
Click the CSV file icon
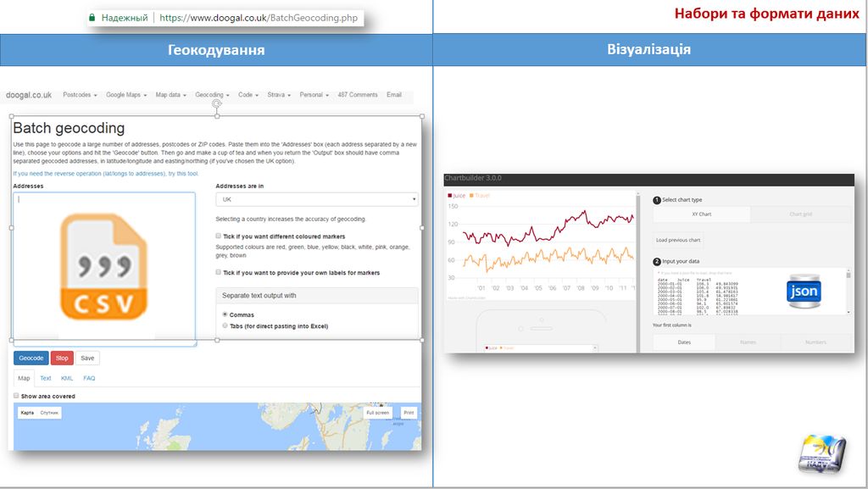tap(104, 267)
